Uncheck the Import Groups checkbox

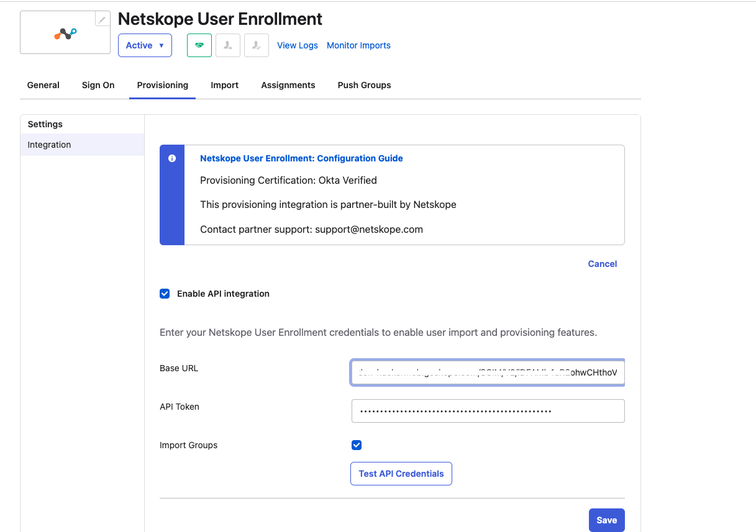[357, 445]
